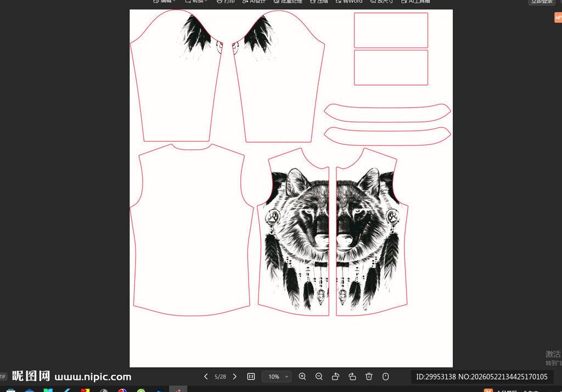Open the 编辑 edit dropdown menu

click(x=165, y=2)
